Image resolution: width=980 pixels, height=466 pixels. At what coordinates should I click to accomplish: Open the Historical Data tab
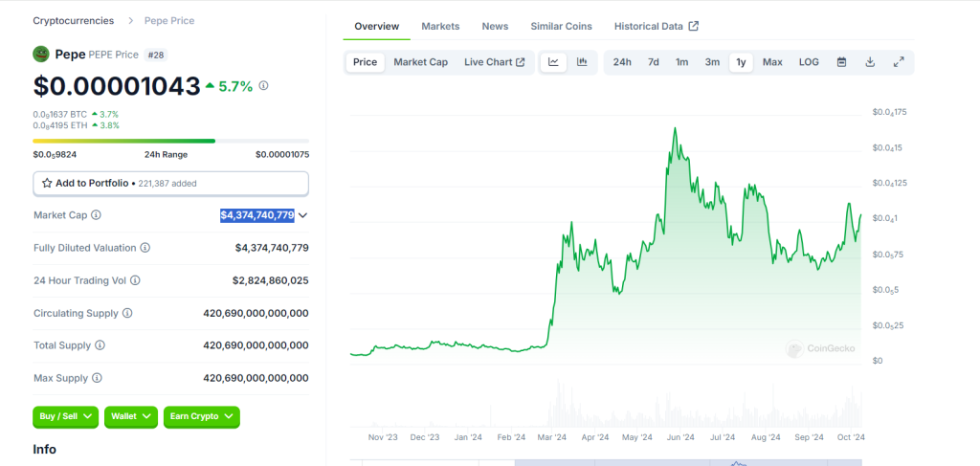(656, 26)
